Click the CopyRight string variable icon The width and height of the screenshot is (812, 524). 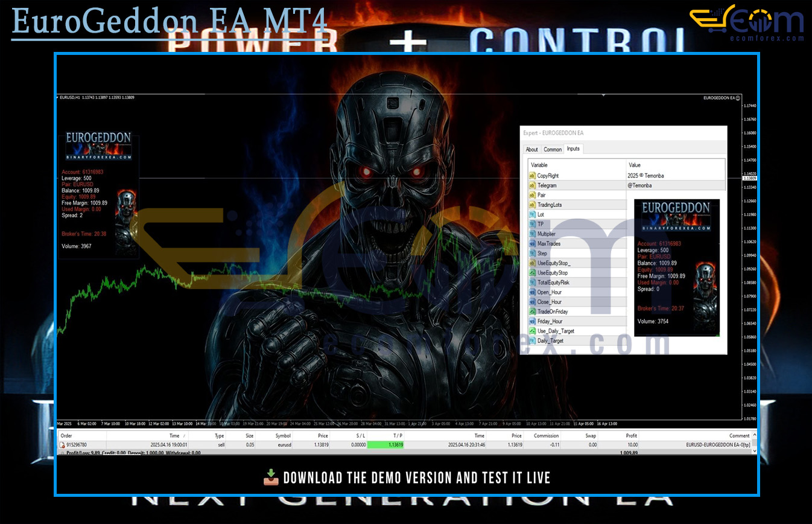pos(532,176)
